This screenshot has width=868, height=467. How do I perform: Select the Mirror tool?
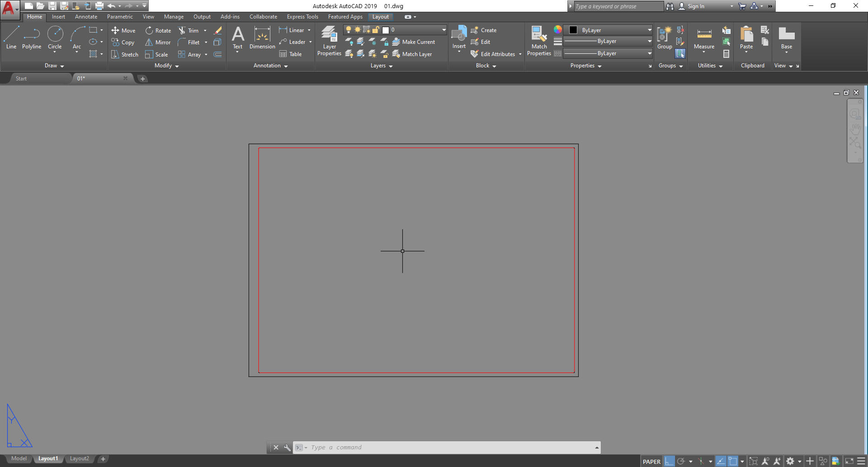[157, 42]
